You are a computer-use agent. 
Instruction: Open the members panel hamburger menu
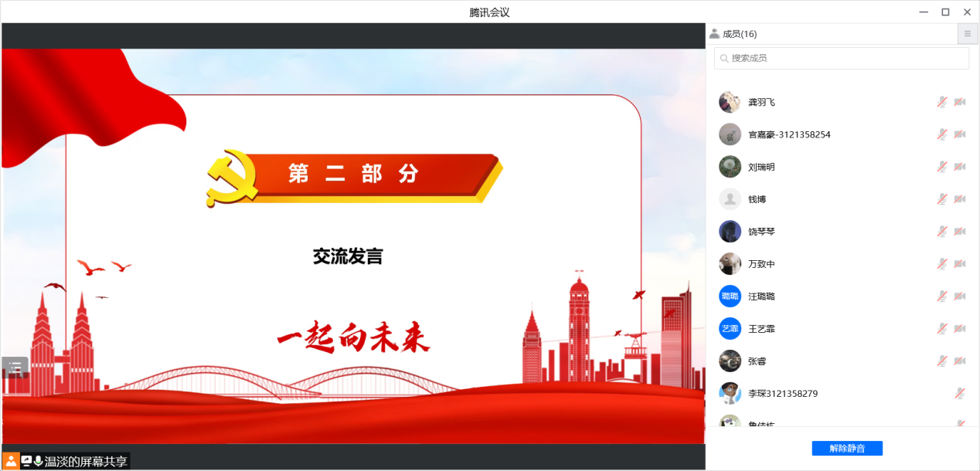pos(967,34)
